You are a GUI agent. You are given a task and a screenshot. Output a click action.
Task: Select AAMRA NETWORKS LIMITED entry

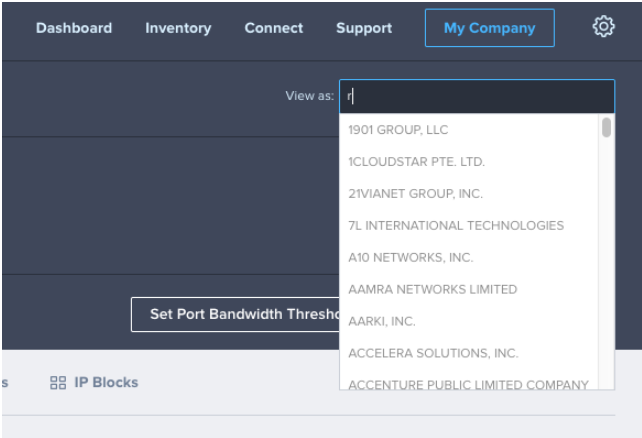click(x=469, y=289)
